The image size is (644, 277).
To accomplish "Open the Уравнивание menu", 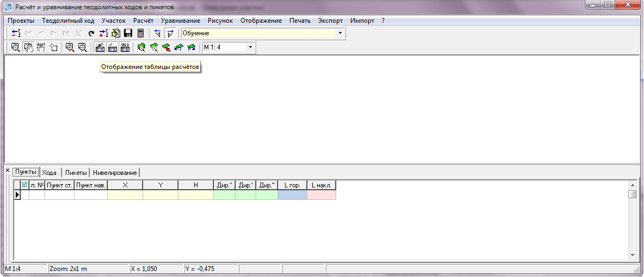I will (x=181, y=21).
